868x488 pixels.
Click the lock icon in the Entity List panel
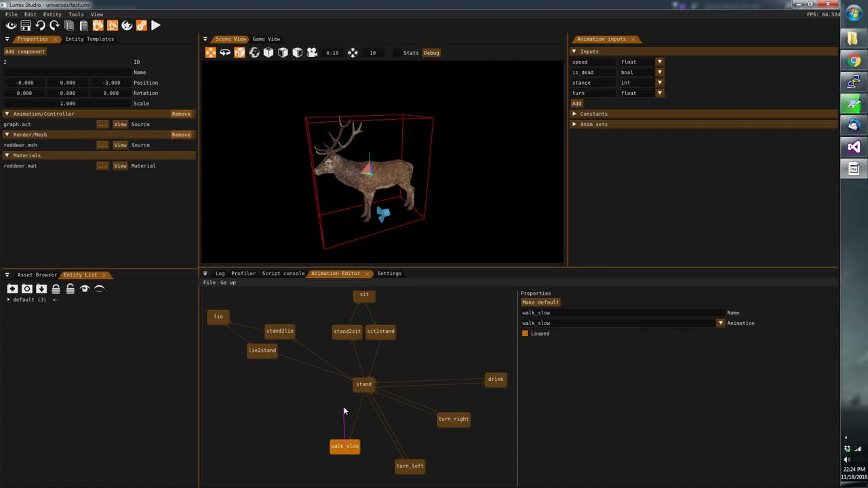point(56,288)
